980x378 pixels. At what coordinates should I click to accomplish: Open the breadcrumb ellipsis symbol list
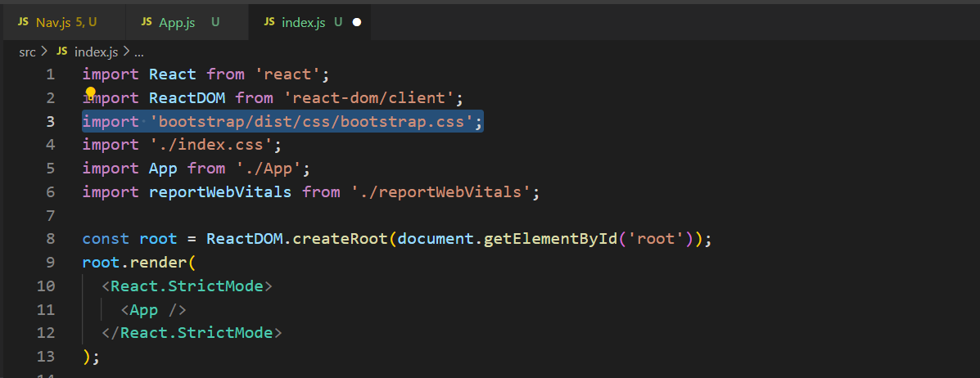point(139,52)
